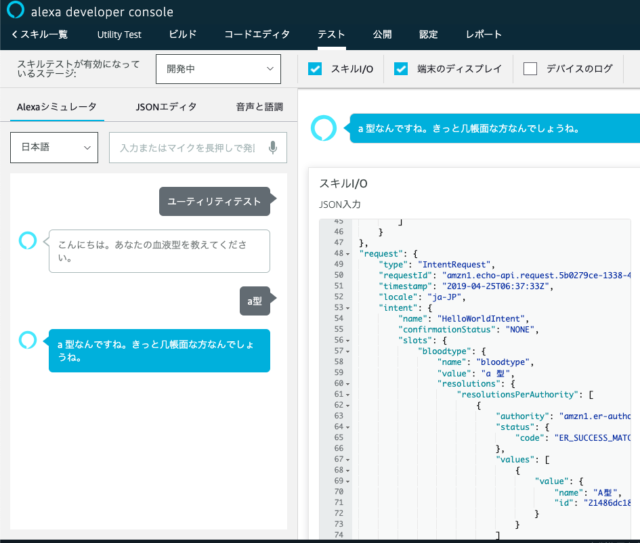Open the 開発中 stage dropdown
This screenshot has width=640, height=543.
pos(218,69)
